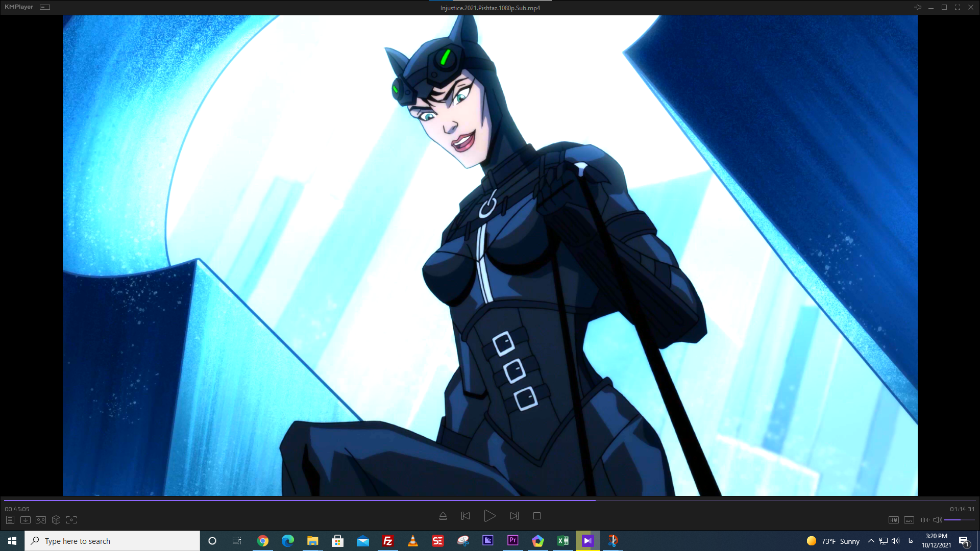Mute the audio speaker icon
The width and height of the screenshot is (980, 551).
click(x=937, y=520)
